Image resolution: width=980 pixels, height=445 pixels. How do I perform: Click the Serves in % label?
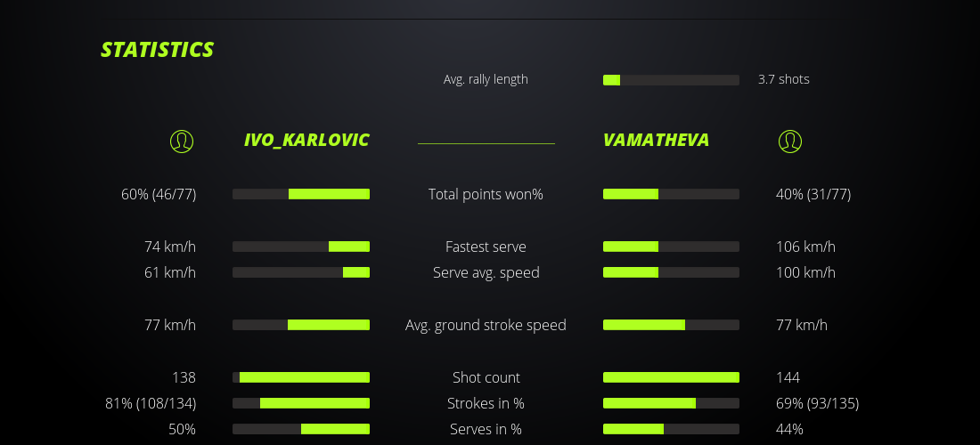486,429
